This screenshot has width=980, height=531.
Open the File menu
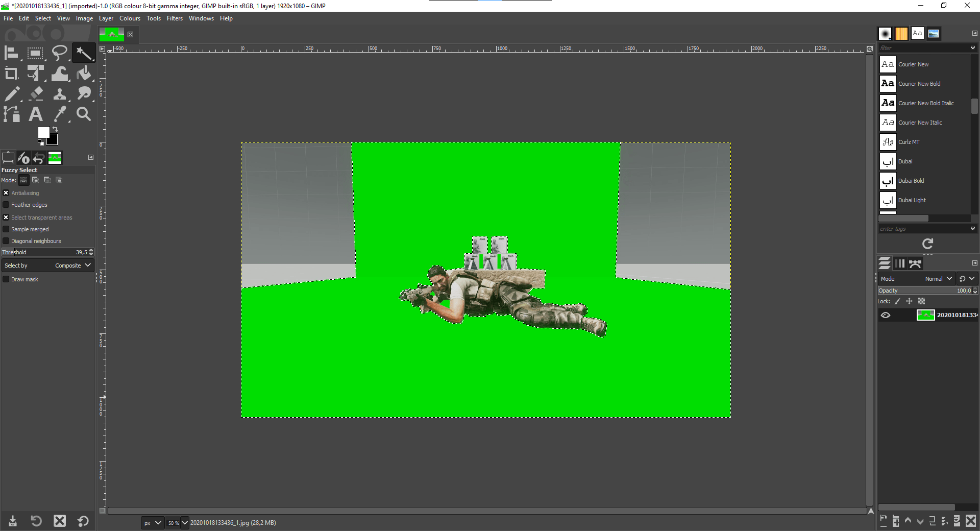pyautogui.click(x=8, y=18)
